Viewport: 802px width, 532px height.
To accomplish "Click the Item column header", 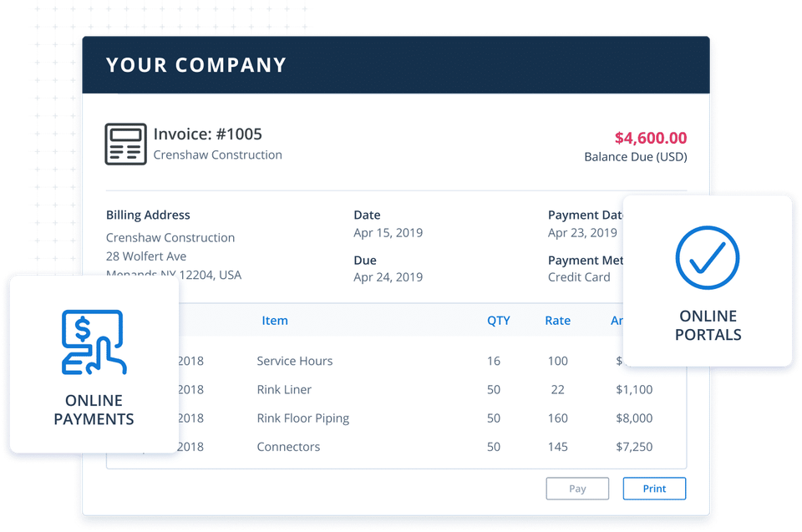I will point(274,321).
